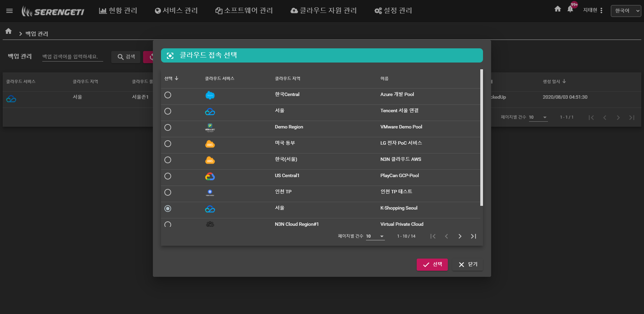The height and width of the screenshot is (314, 644).
Task: Select the N3N 클라우드 AWS radio button
Action: pos(168,160)
